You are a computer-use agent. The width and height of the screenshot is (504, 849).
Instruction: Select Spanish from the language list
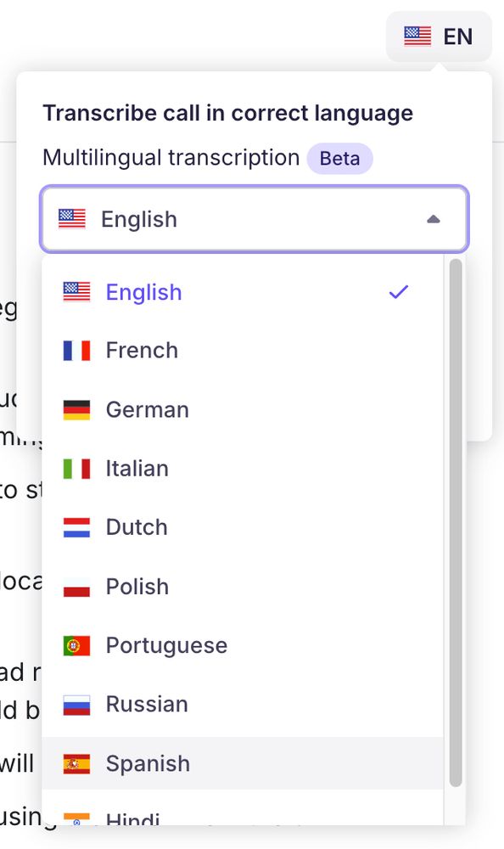click(243, 763)
